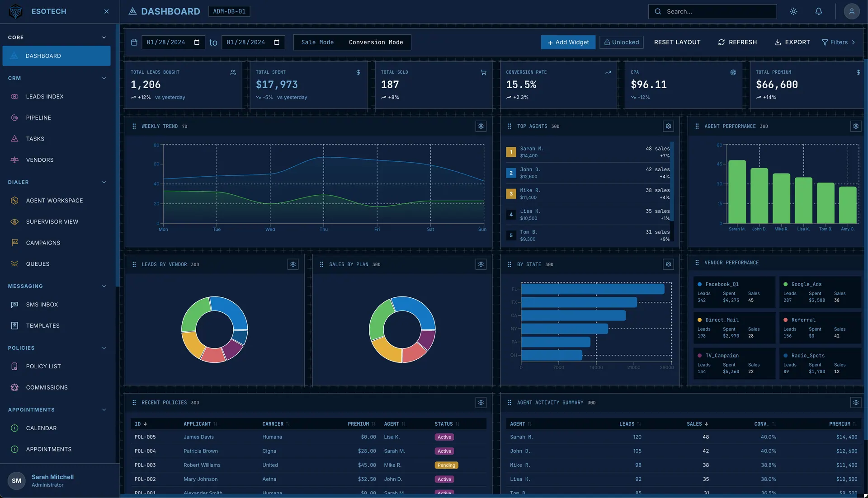The width and height of the screenshot is (868, 498).
Task: Switch to Sale Mode
Action: tap(317, 42)
